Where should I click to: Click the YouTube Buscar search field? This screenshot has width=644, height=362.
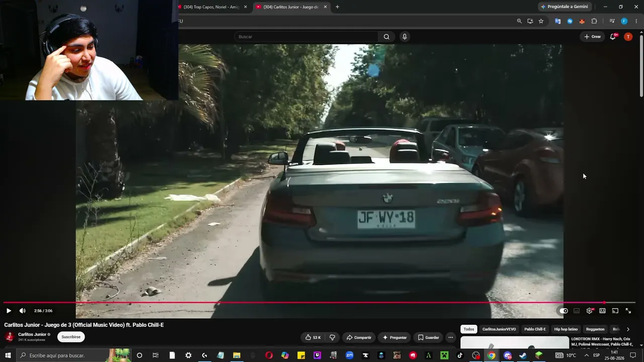click(306, 37)
